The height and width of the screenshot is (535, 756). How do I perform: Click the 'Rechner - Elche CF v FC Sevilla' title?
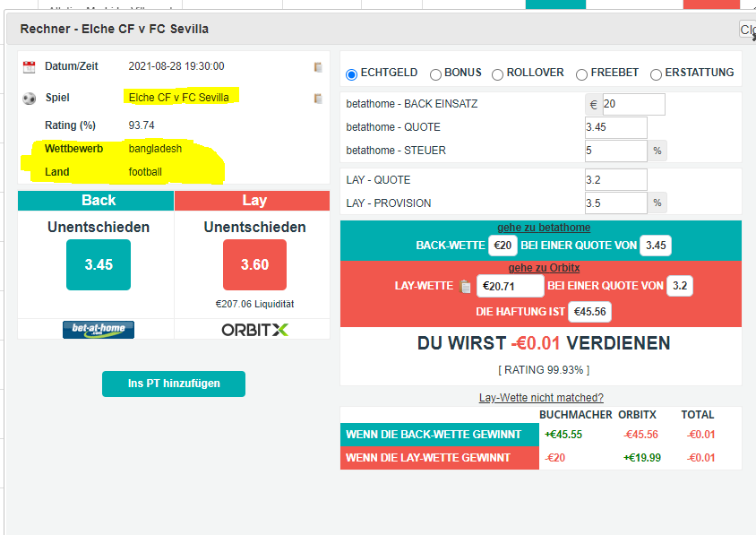115,29
